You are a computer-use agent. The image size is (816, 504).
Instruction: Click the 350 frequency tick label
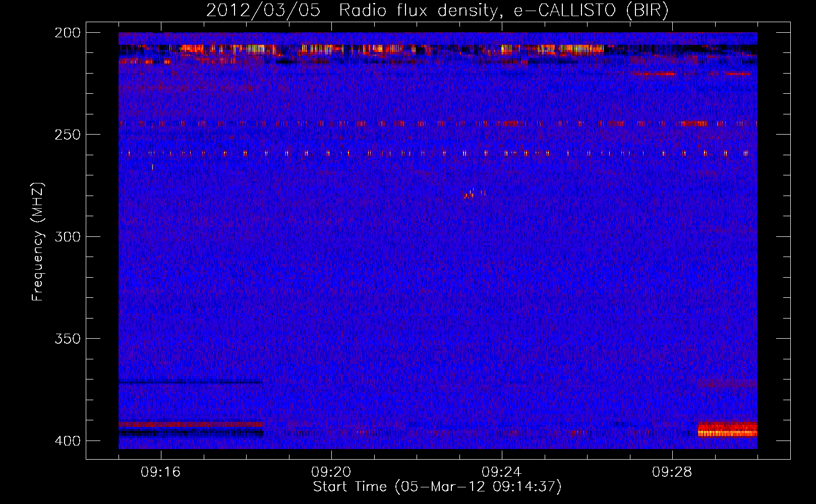(67, 338)
